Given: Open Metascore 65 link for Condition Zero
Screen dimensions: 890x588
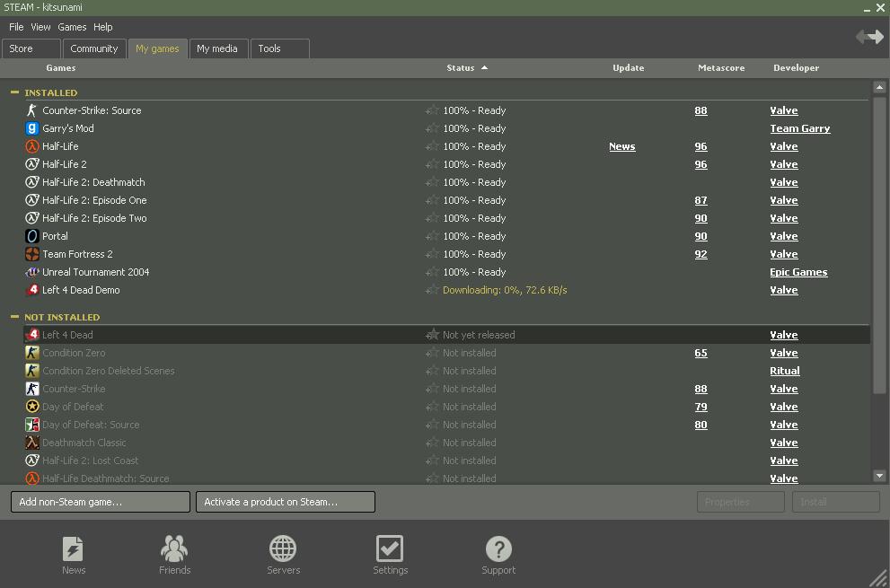Looking at the screenshot, I should 701,353.
